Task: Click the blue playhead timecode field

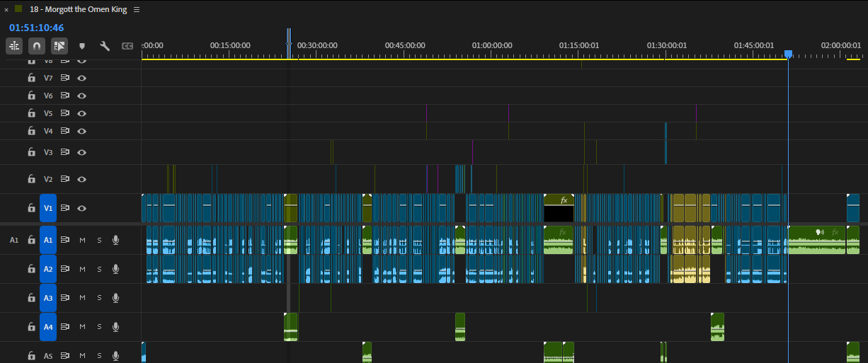Action: point(37,28)
